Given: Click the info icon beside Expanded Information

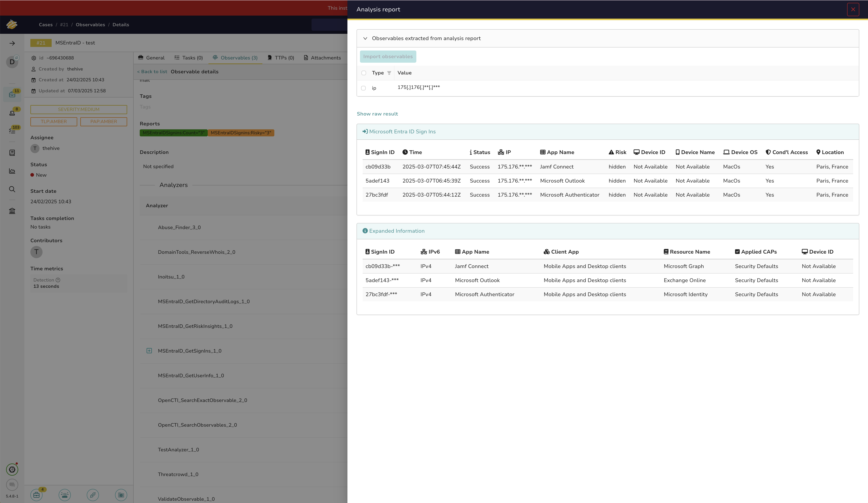Looking at the screenshot, I should pos(365,231).
